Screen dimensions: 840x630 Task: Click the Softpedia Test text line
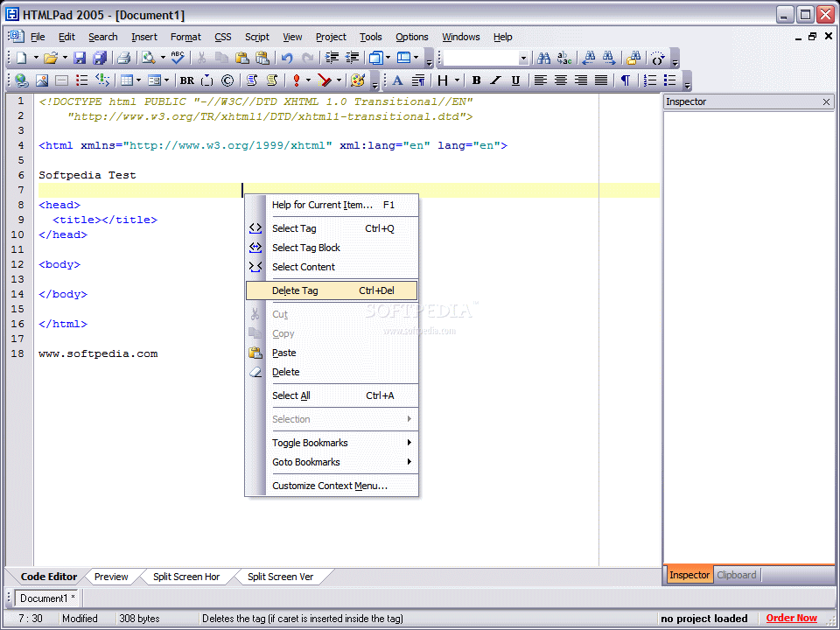coord(87,175)
